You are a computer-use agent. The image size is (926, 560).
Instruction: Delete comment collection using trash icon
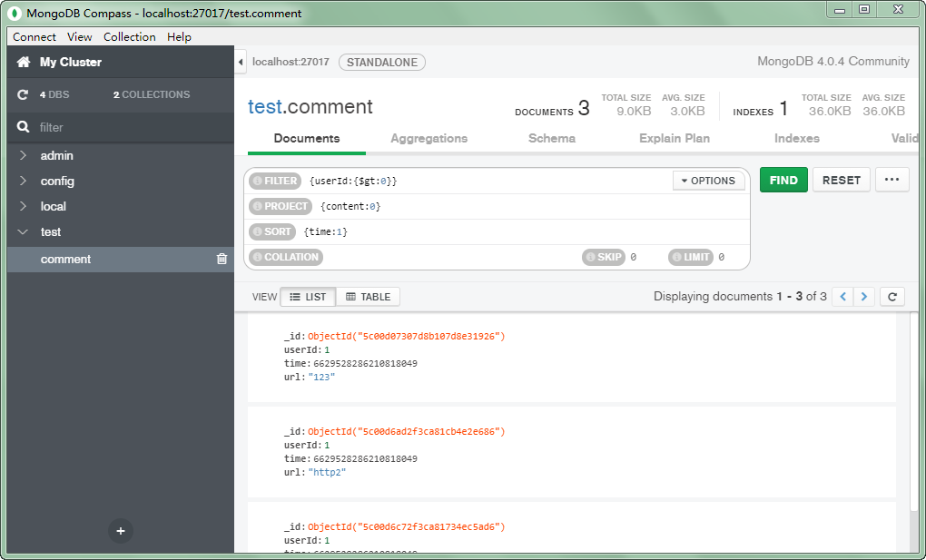pos(222,260)
